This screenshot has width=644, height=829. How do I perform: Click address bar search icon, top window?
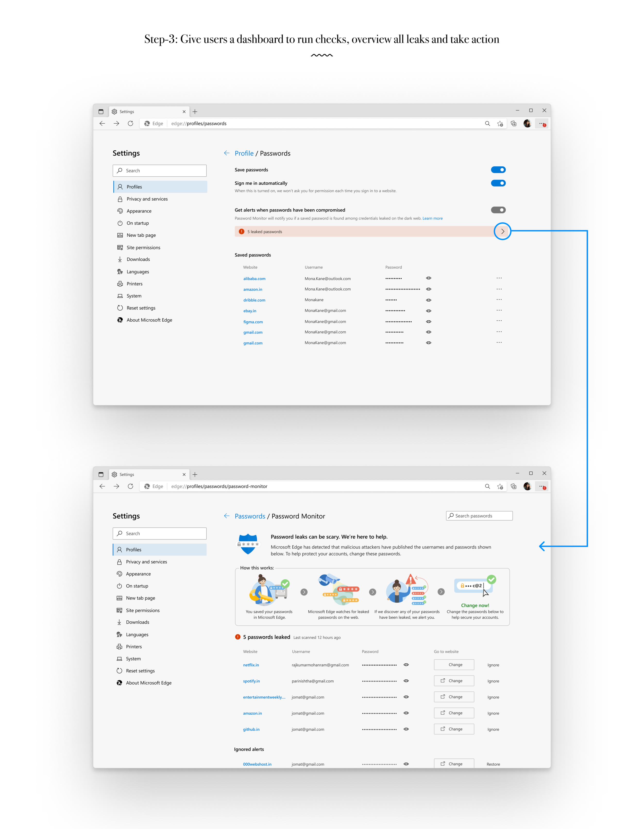click(x=488, y=123)
